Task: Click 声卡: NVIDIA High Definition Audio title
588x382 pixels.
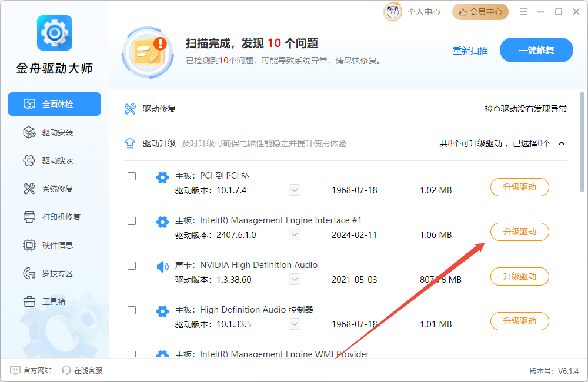Action: (x=246, y=265)
